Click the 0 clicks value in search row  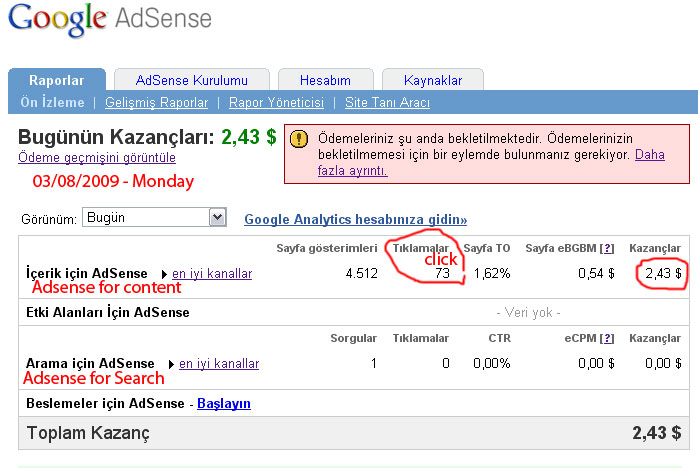pos(446,363)
